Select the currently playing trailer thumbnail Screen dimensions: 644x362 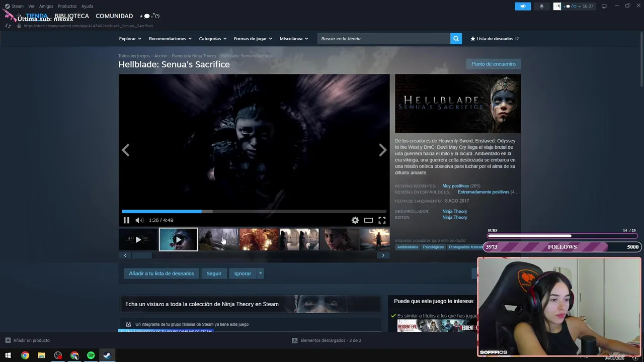[178, 240]
